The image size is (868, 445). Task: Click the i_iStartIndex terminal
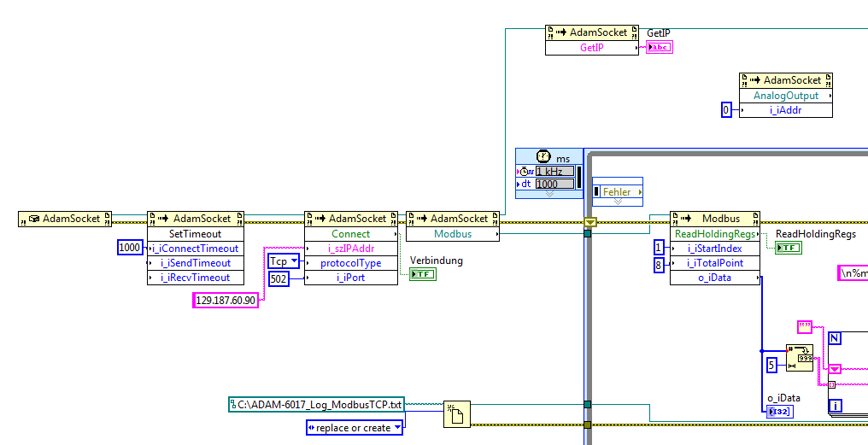[715, 249]
